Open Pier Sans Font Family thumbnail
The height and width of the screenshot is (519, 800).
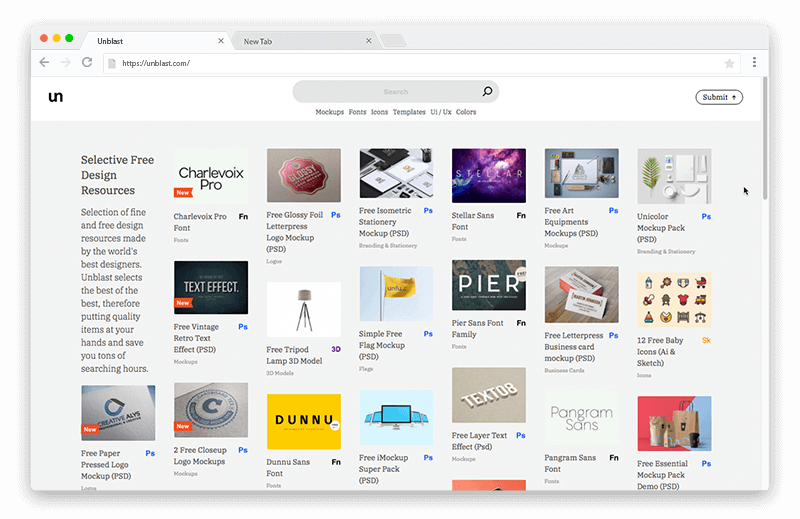click(x=488, y=285)
